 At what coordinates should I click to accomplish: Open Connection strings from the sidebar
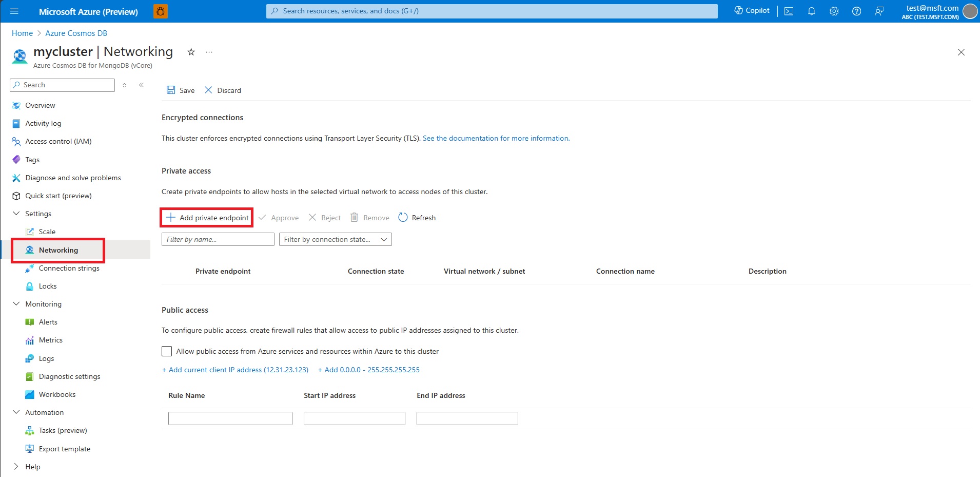point(69,268)
